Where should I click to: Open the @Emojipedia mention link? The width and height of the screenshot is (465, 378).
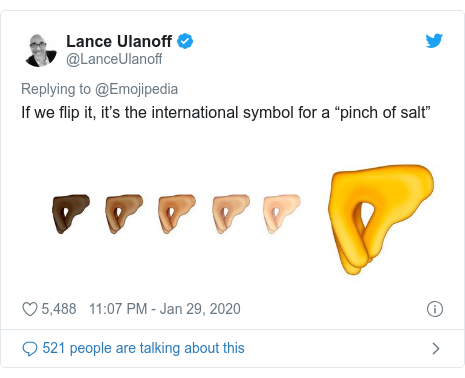(x=136, y=89)
